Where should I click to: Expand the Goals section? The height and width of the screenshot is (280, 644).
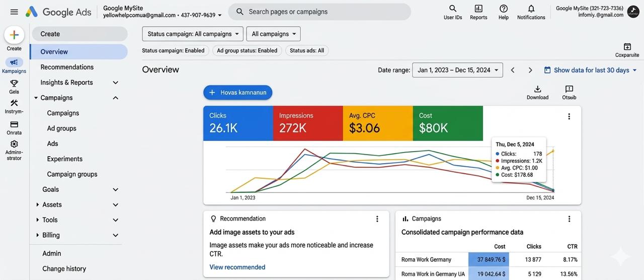coord(115,189)
